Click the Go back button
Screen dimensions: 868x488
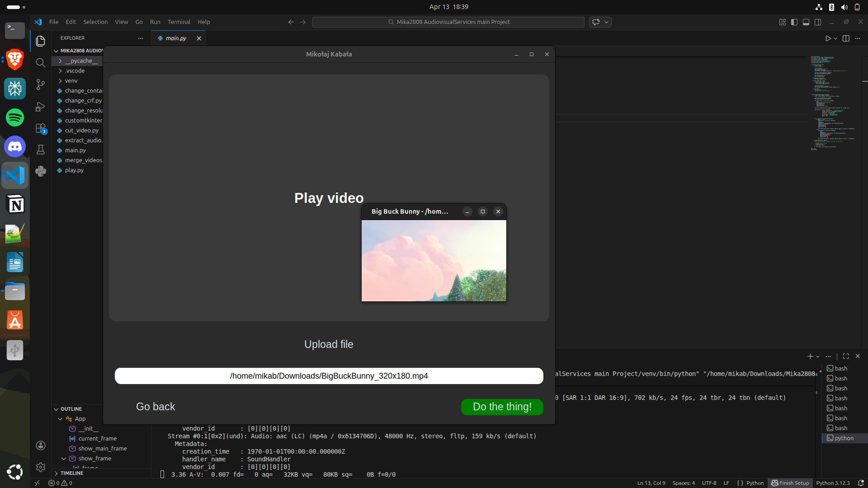point(156,407)
